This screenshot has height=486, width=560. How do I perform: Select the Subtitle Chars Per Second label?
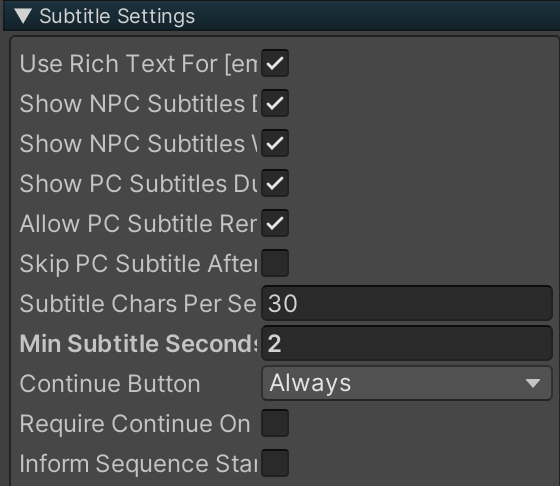[138, 304]
